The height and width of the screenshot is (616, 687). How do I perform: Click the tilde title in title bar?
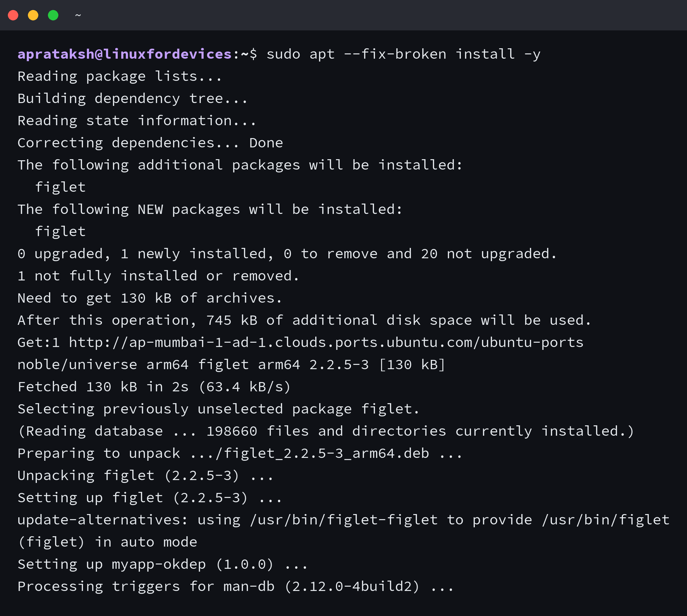tap(78, 15)
